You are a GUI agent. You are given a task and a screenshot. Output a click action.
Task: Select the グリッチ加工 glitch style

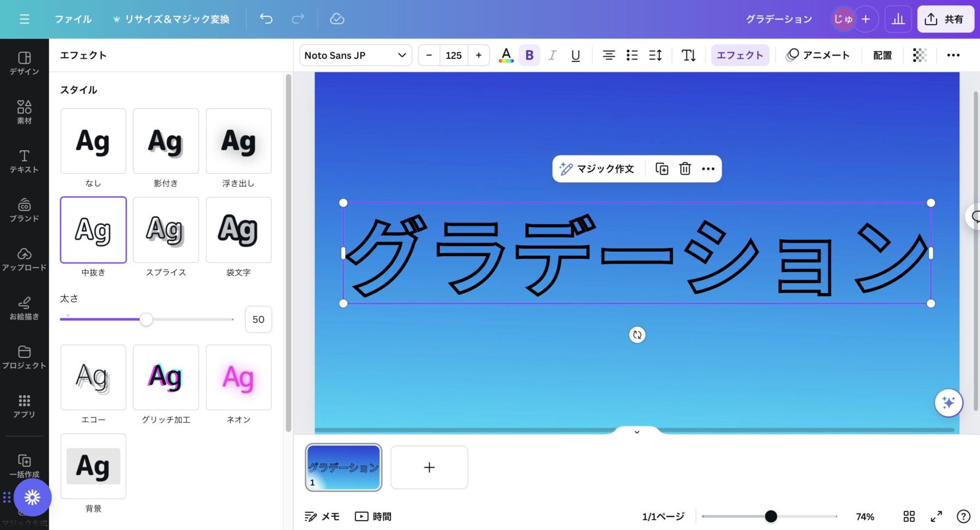tap(166, 377)
